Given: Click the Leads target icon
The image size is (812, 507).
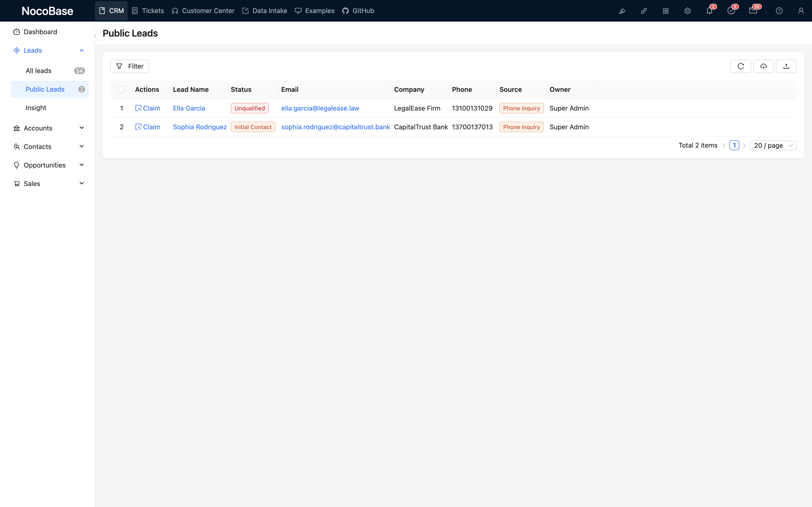Looking at the screenshot, I should pos(16,50).
